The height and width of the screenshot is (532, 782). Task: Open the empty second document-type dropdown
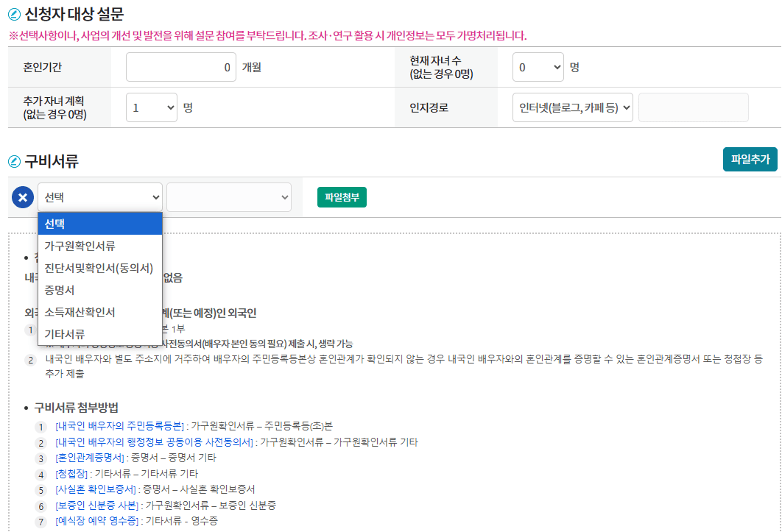pyautogui.click(x=228, y=196)
